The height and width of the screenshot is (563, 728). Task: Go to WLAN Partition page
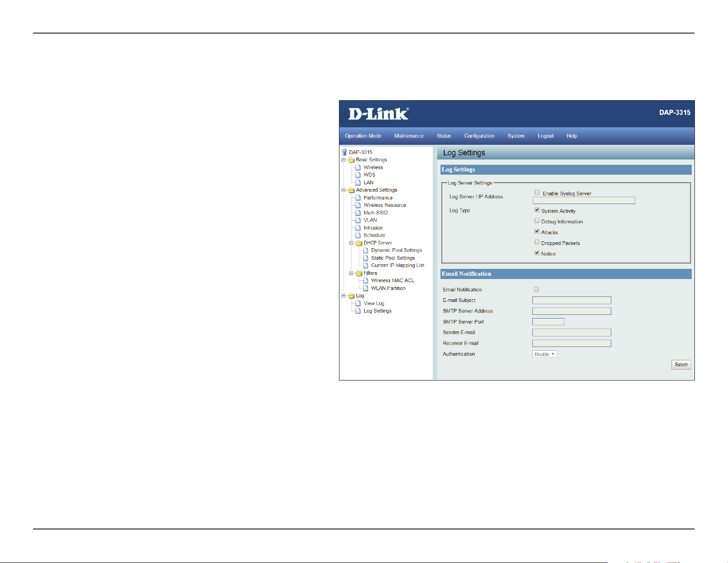click(x=389, y=288)
